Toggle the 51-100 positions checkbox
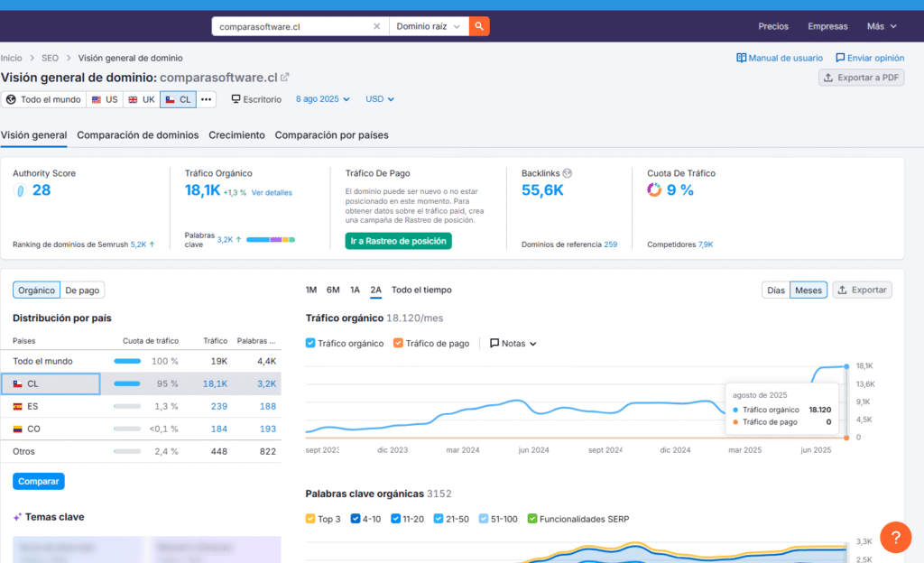The image size is (924, 563). pyautogui.click(x=484, y=519)
